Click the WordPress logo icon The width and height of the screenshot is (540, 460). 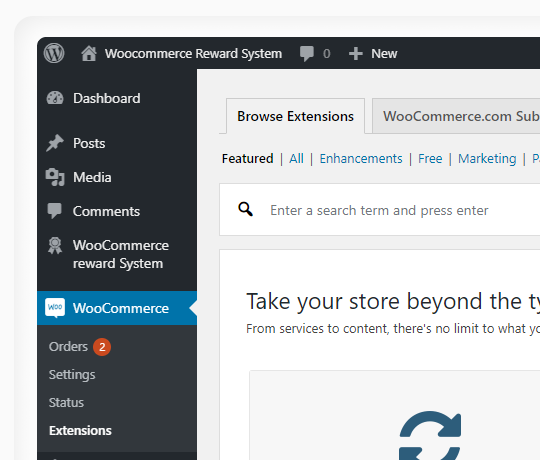click(54, 53)
